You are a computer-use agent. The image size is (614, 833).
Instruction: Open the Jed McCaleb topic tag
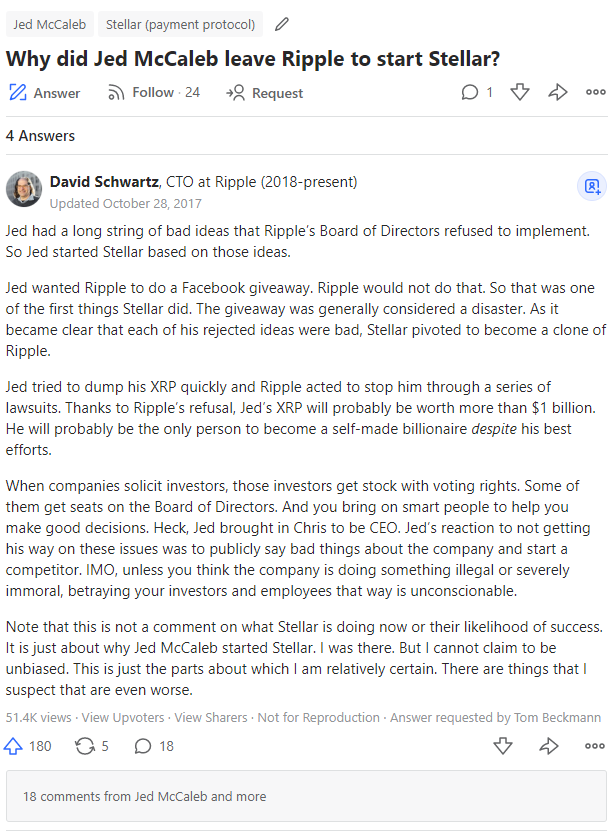coord(49,23)
